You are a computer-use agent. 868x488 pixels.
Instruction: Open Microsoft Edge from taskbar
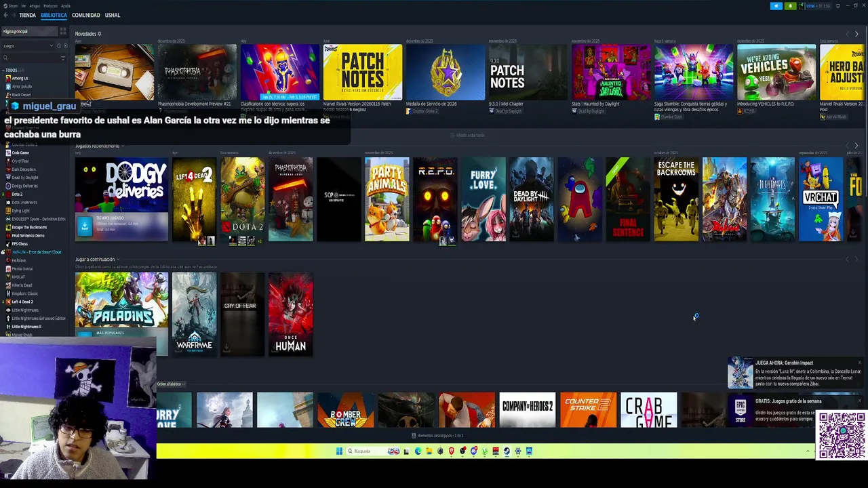tap(418, 451)
